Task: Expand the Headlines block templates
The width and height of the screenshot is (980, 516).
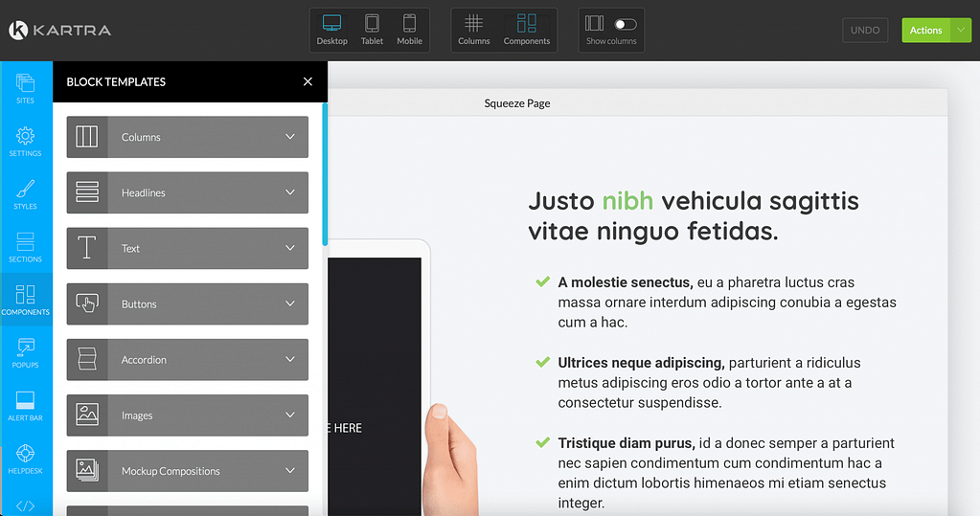Action: coord(188,192)
